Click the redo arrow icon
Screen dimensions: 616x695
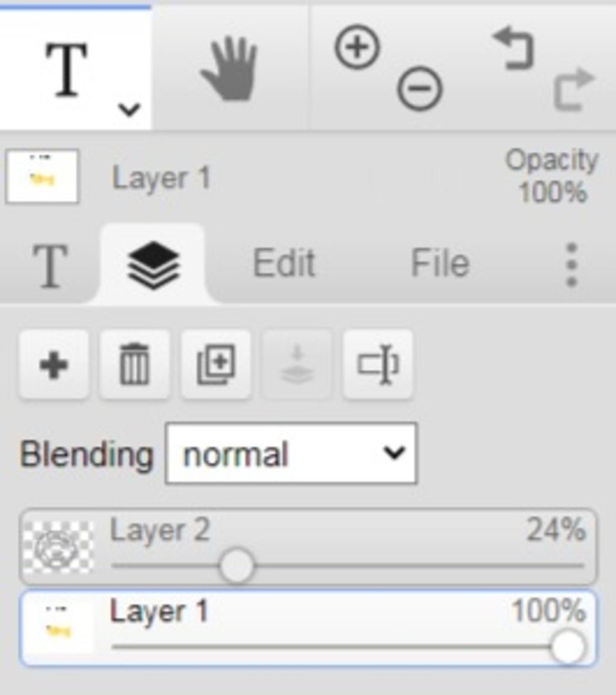point(574,90)
